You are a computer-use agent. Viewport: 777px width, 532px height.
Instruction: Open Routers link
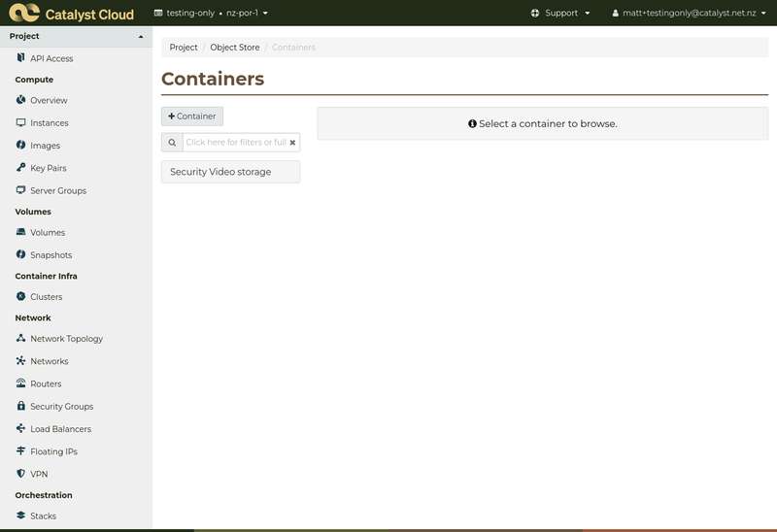pos(46,383)
